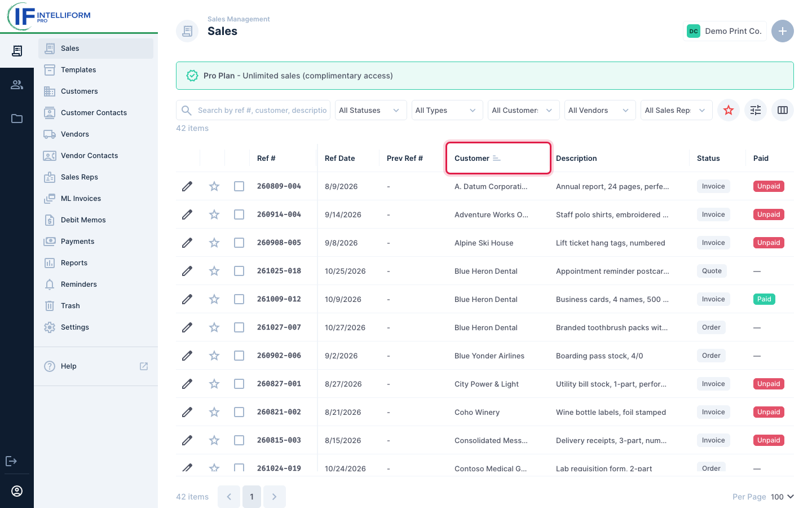The height and width of the screenshot is (508, 812).
Task: Click the external link icon beside Help
Action: 144,366
